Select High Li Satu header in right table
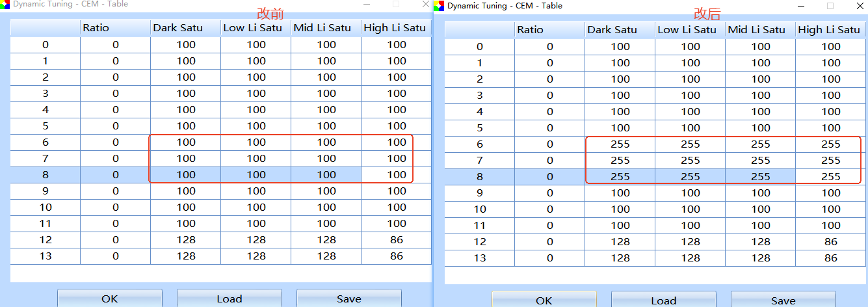Screen dimensions: 868x307 pyautogui.click(x=830, y=29)
